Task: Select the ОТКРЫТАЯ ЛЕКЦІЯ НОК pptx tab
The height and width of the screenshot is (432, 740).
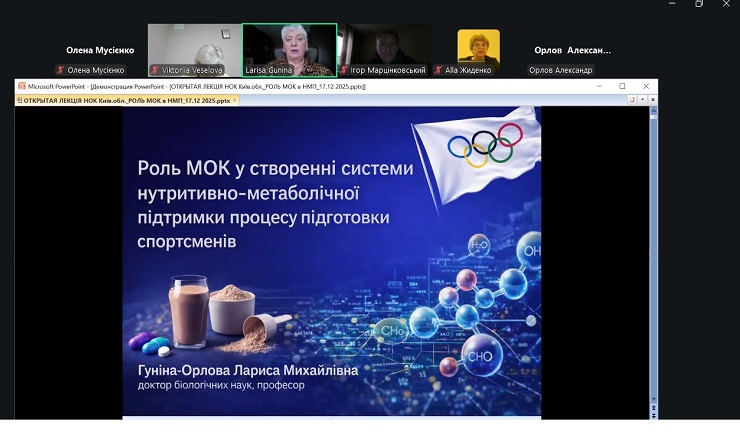Action: [120, 100]
